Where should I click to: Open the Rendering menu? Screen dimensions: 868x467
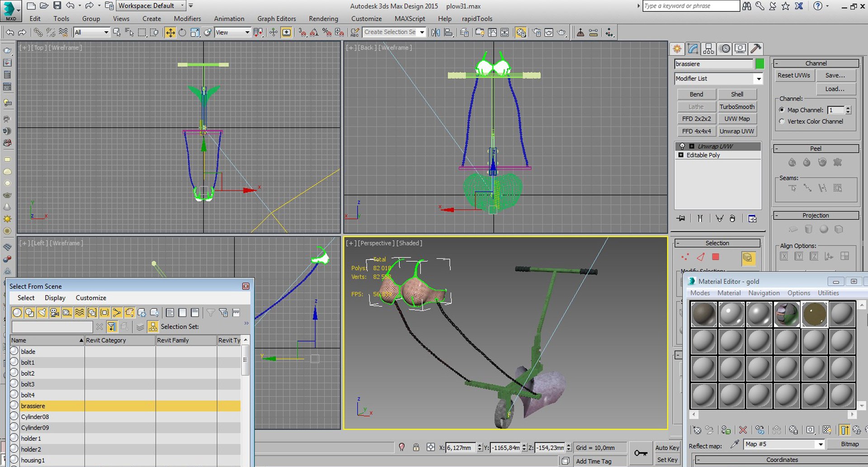[x=323, y=19]
